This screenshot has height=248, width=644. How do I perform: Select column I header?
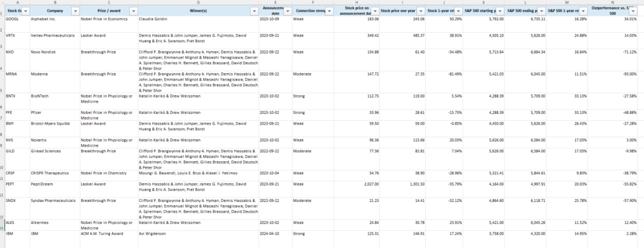(402, 3)
